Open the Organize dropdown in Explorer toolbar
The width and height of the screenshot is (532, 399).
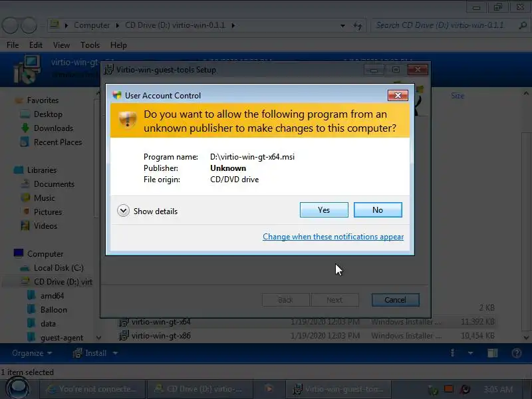pyautogui.click(x=32, y=353)
